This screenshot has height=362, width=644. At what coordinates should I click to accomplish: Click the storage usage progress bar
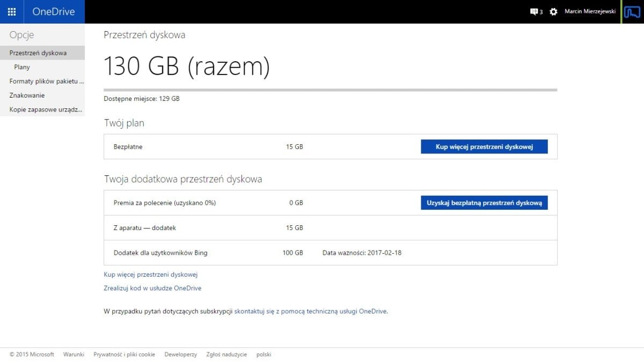[x=331, y=90]
